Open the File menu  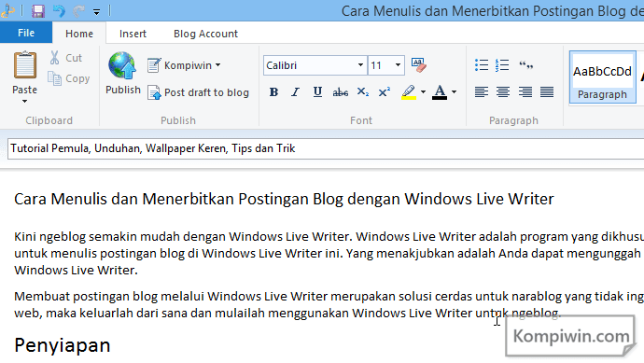click(x=26, y=33)
